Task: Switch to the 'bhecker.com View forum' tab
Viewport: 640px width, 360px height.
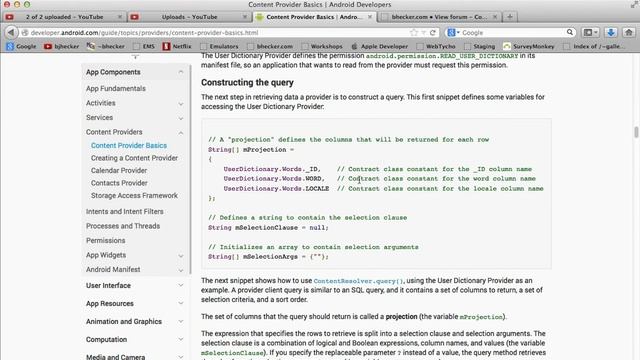Action: point(439,17)
